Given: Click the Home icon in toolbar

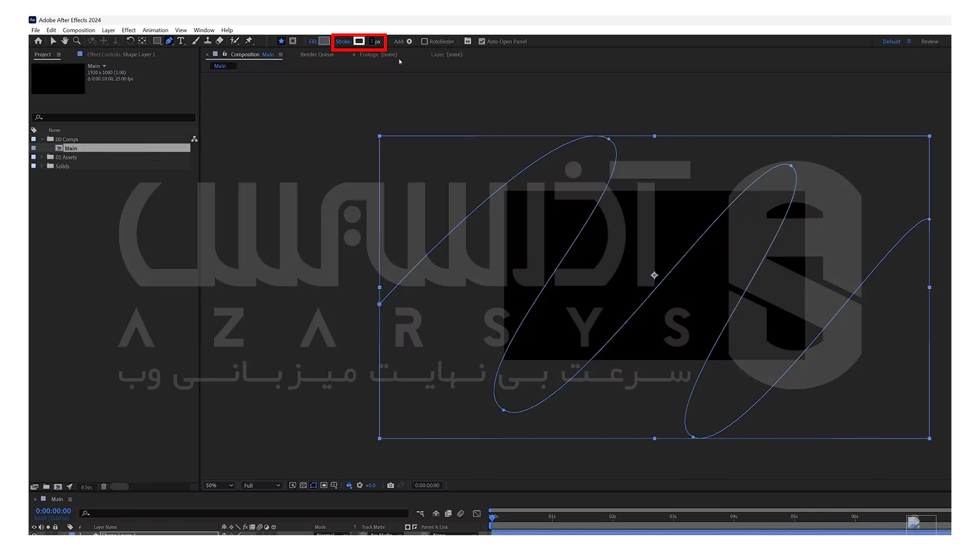Looking at the screenshot, I should 38,41.
